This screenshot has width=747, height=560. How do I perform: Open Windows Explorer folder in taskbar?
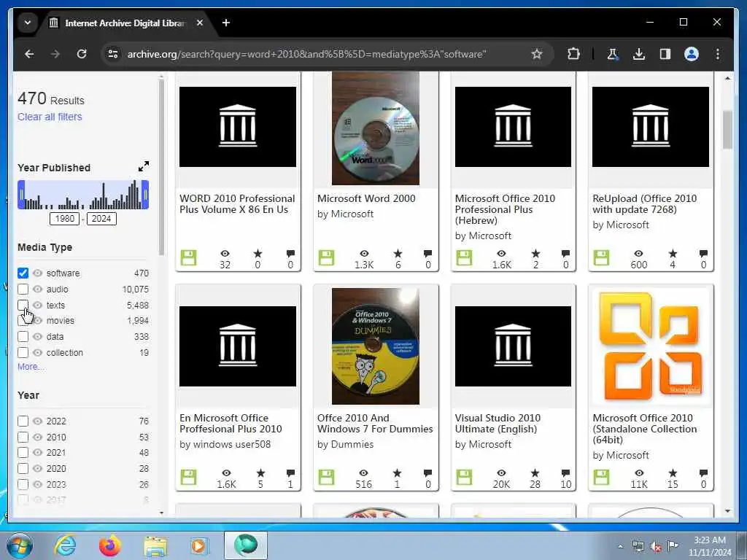(155, 546)
